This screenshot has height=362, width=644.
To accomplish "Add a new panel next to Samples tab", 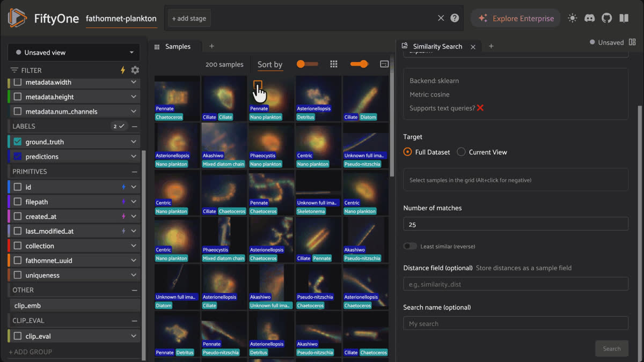I will pyautogui.click(x=211, y=47).
